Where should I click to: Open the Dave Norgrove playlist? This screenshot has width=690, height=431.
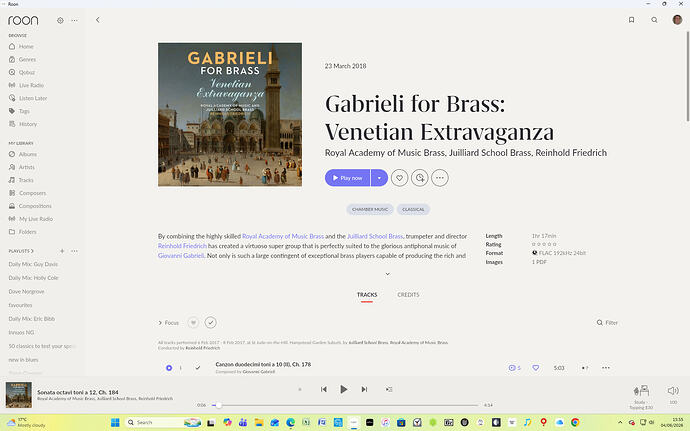pos(26,291)
